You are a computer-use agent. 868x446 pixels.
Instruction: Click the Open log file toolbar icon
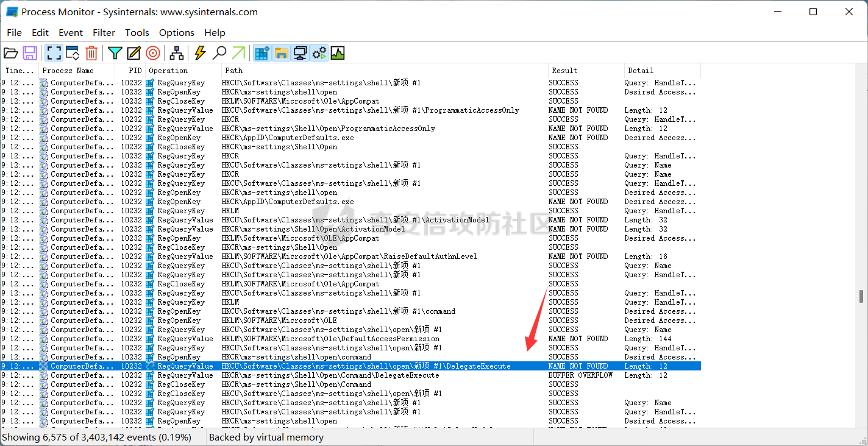pos(11,53)
